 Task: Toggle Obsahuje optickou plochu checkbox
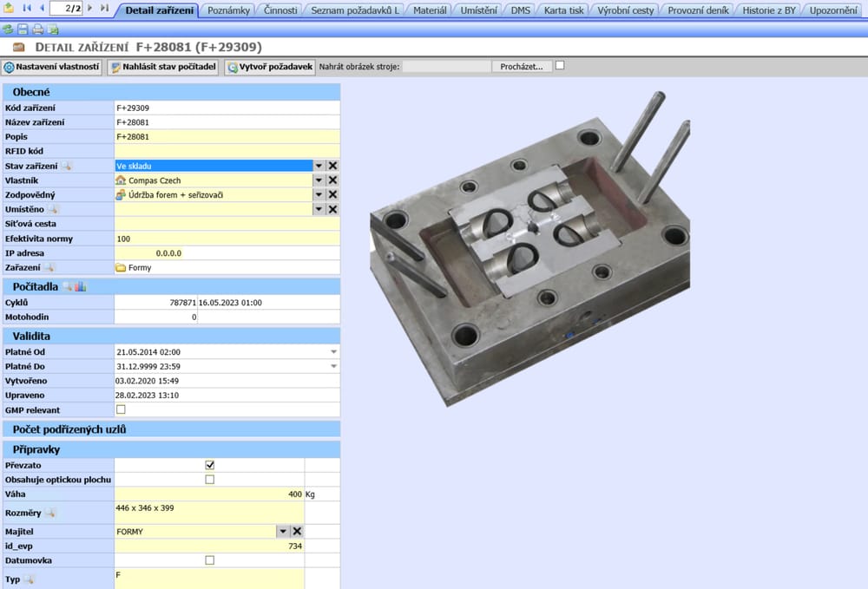[209, 479]
